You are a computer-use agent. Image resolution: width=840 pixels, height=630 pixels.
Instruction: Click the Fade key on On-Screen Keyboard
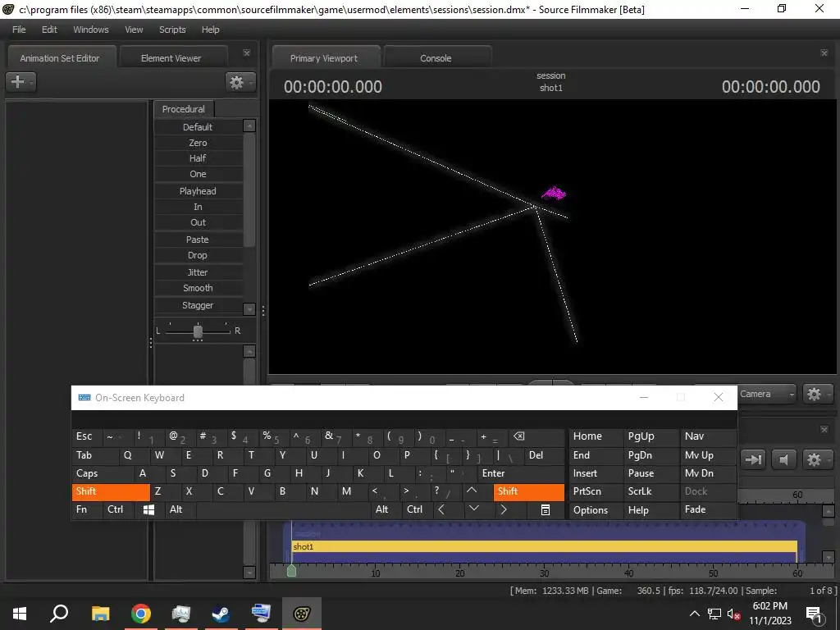click(x=708, y=510)
